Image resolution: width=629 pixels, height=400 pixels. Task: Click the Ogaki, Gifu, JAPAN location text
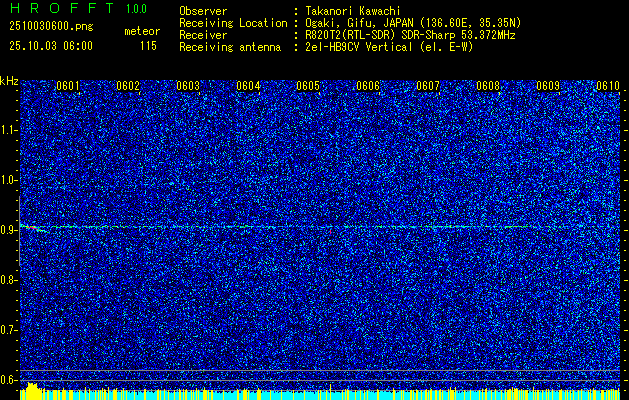(x=413, y=23)
